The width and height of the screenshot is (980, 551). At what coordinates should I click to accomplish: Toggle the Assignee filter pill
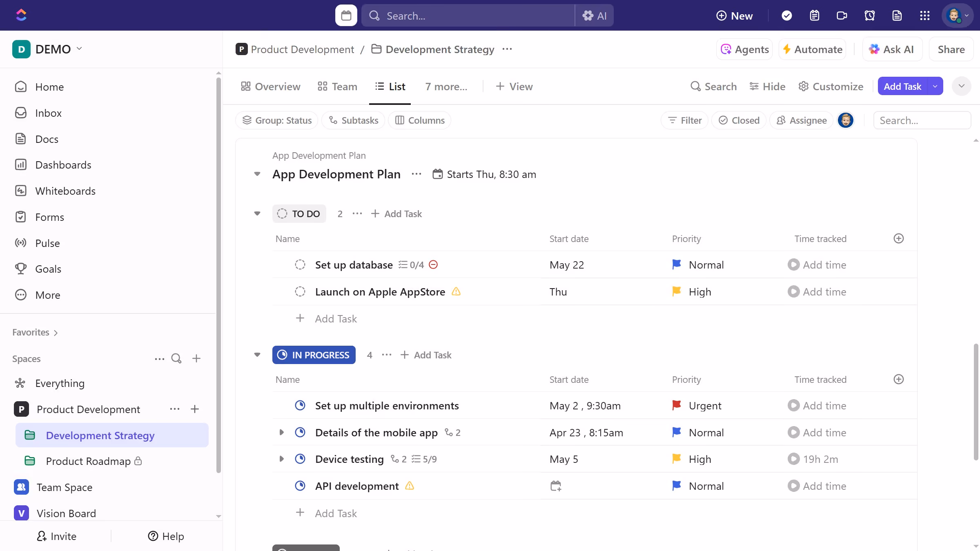(801, 120)
